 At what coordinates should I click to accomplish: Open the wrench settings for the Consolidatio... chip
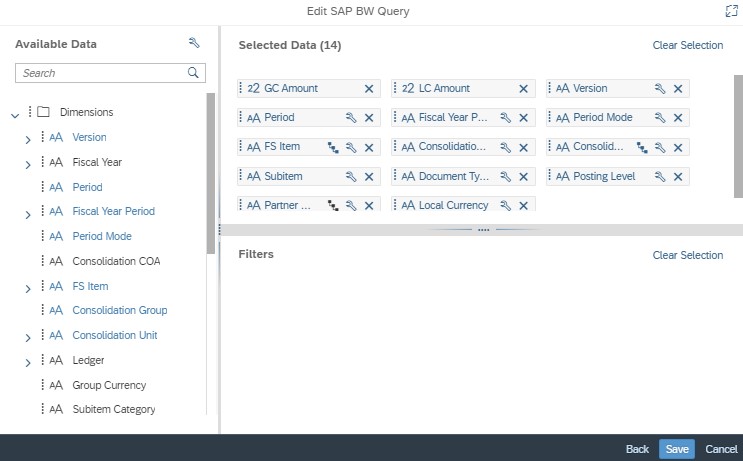coord(506,147)
